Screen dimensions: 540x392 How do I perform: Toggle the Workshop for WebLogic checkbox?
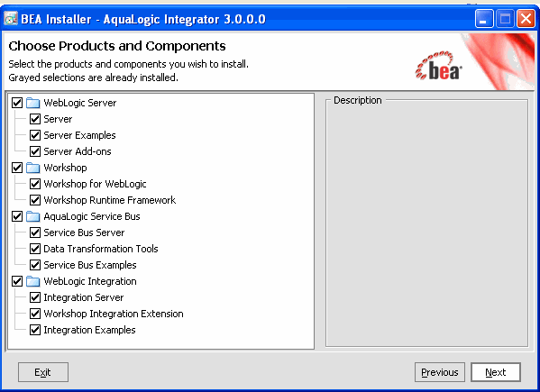pos(35,184)
